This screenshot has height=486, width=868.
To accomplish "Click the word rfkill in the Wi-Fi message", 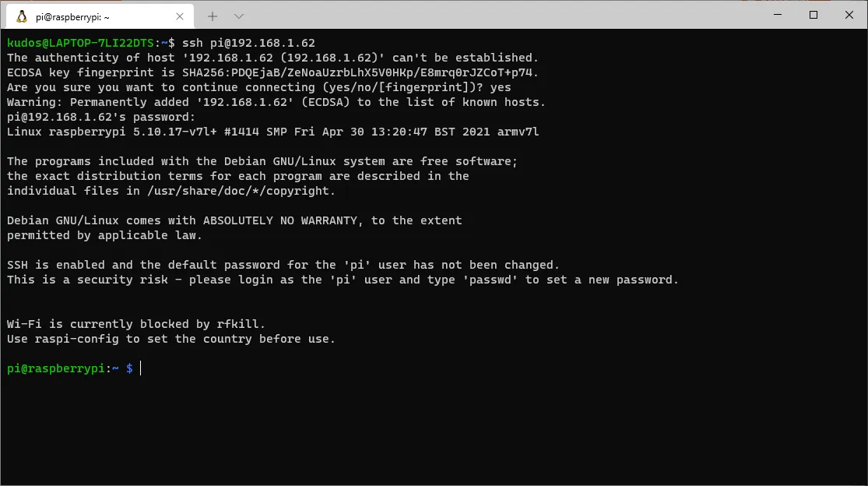I will pyautogui.click(x=241, y=324).
